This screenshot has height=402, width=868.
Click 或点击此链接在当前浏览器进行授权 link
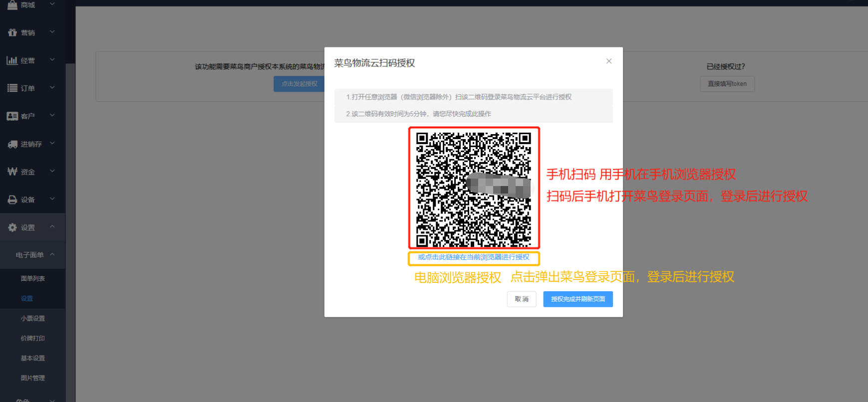[474, 257]
